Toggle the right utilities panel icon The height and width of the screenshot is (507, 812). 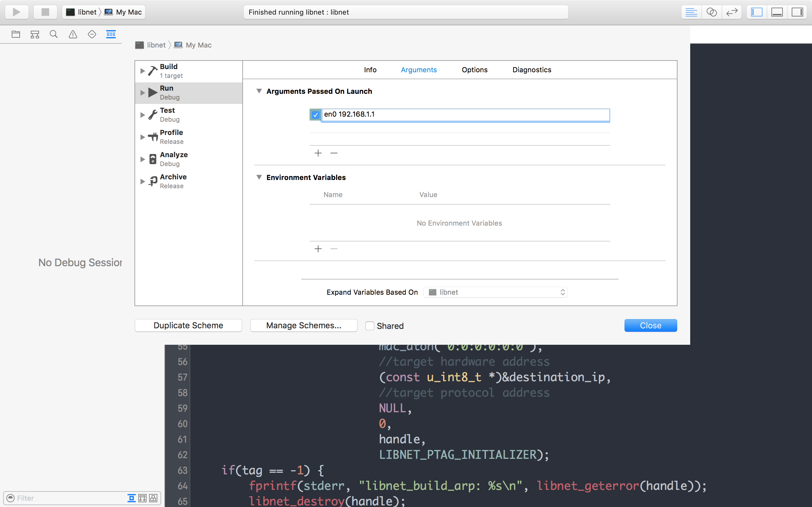tap(797, 12)
